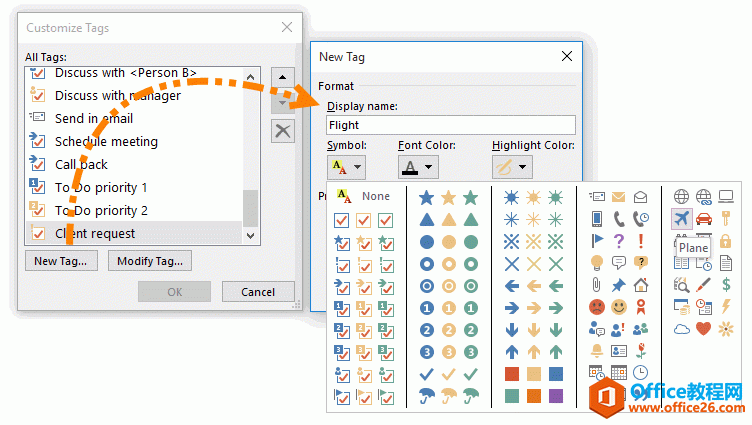Image resolution: width=752 pixels, height=425 pixels.
Task: Select the purple question mark symbol
Action: pyautogui.click(x=619, y=241)
